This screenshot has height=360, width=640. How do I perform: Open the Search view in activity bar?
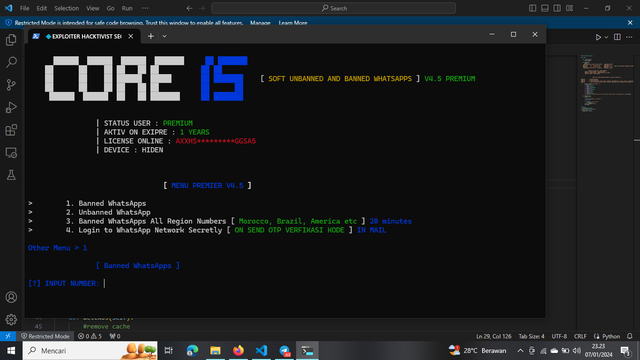point(11,62)
